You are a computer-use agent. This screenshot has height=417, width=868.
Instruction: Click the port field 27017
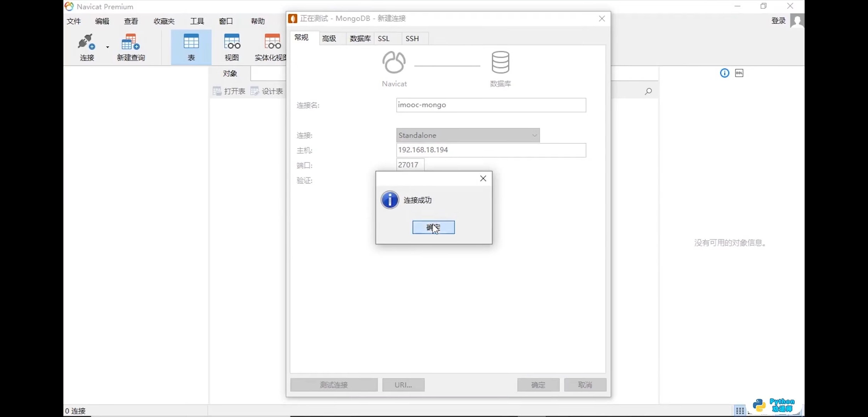410,165
